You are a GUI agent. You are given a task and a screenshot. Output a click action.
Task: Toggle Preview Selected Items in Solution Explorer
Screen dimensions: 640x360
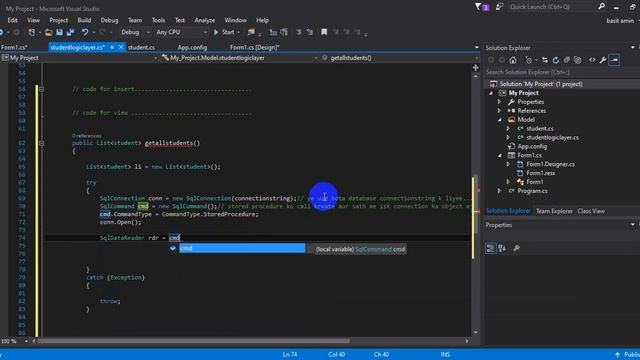pos(614,60)
